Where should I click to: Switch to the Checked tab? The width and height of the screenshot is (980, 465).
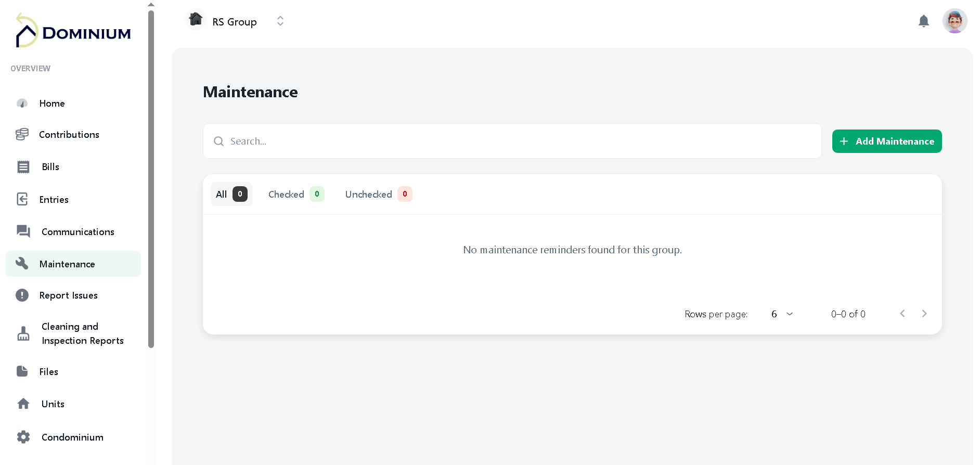point(296,194)
